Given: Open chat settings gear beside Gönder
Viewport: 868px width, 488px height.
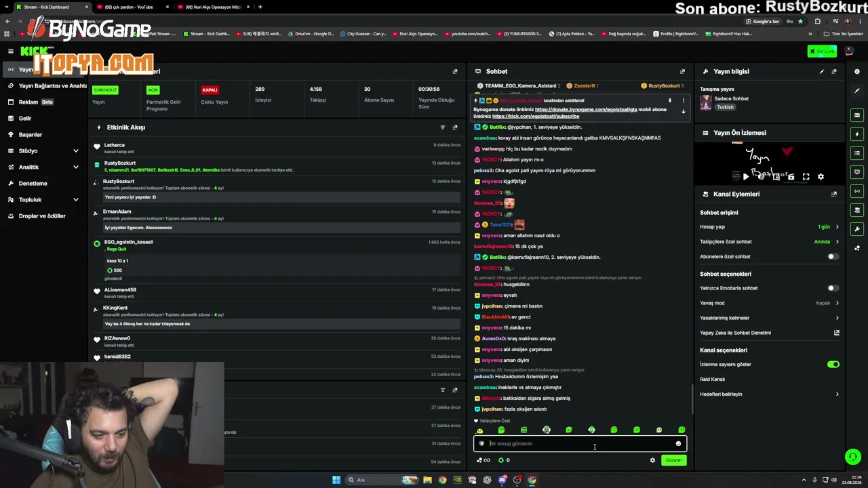Looking at the screenshot, I should [x=652, y=460].
